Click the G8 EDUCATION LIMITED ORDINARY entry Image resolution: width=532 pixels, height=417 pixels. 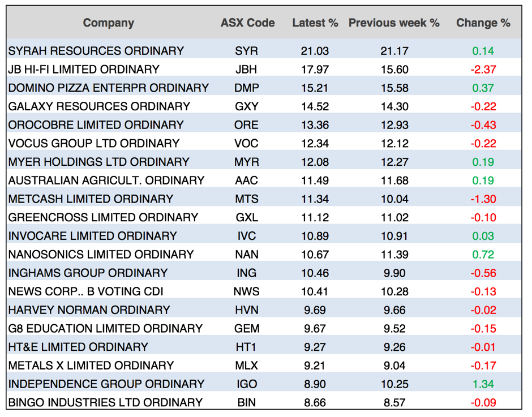click(105, 329)
